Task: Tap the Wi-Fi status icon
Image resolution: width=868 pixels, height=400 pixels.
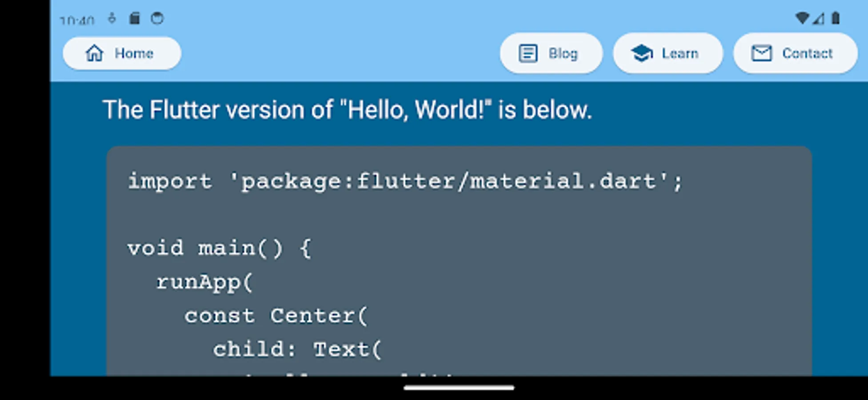Action: [x=802, y=18]
